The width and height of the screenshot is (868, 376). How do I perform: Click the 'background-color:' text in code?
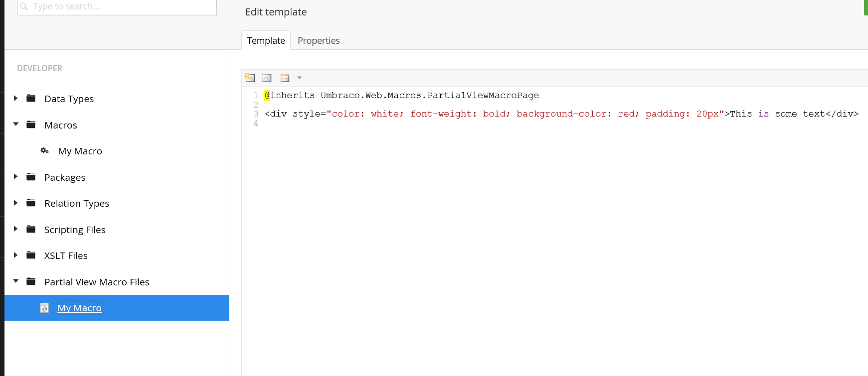point(564,114)
